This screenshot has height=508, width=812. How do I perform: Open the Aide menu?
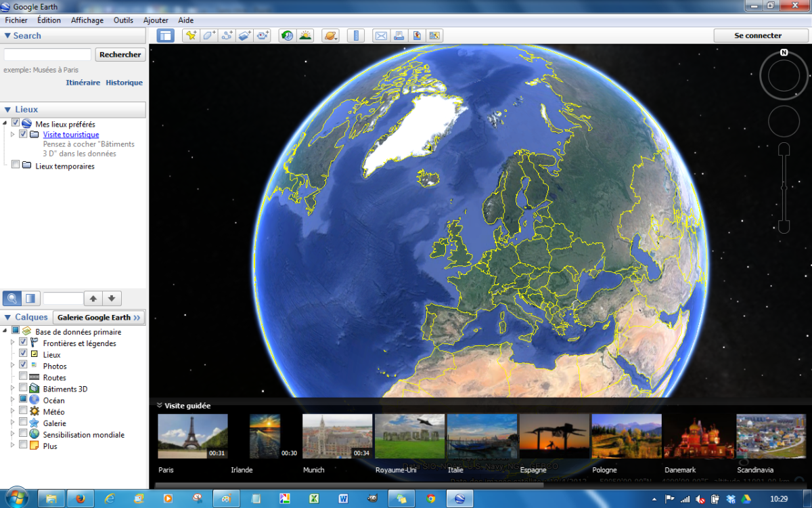[185, 20]
